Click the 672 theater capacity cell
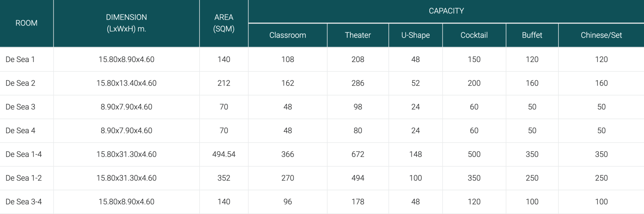The height and width of the screenshot is (214, 644). 358,154
